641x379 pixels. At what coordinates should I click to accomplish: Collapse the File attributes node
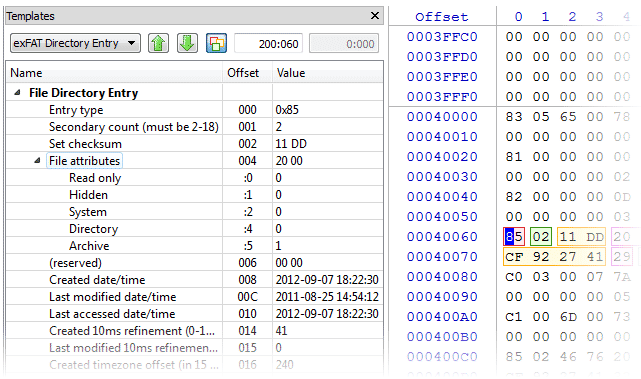(37, 161)
